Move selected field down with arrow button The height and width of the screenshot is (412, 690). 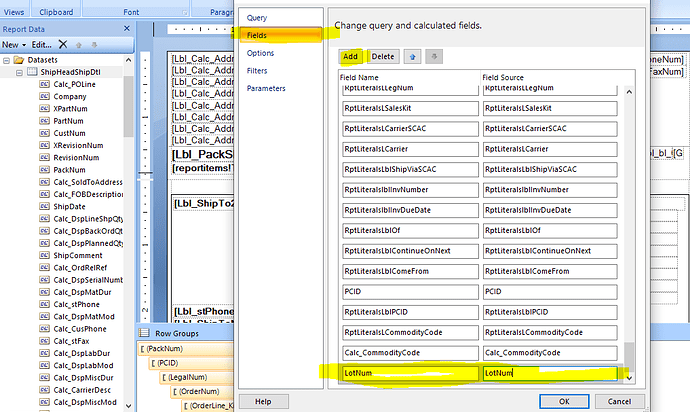point(434,56)
